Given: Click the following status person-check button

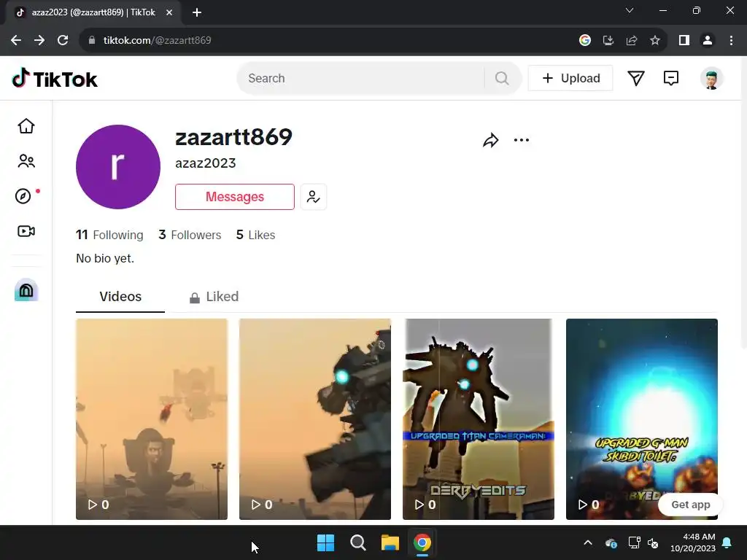Looking at the screenshot, I should click(x=314, y=197).
